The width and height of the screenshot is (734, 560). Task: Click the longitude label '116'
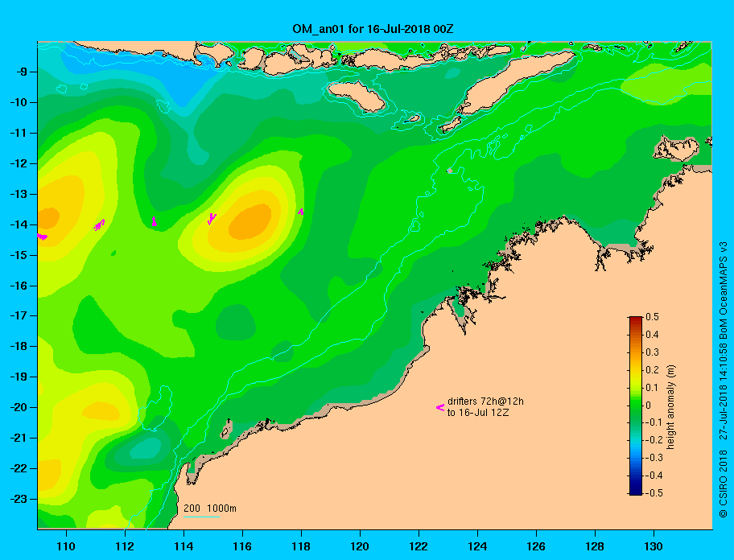point(242,546)
